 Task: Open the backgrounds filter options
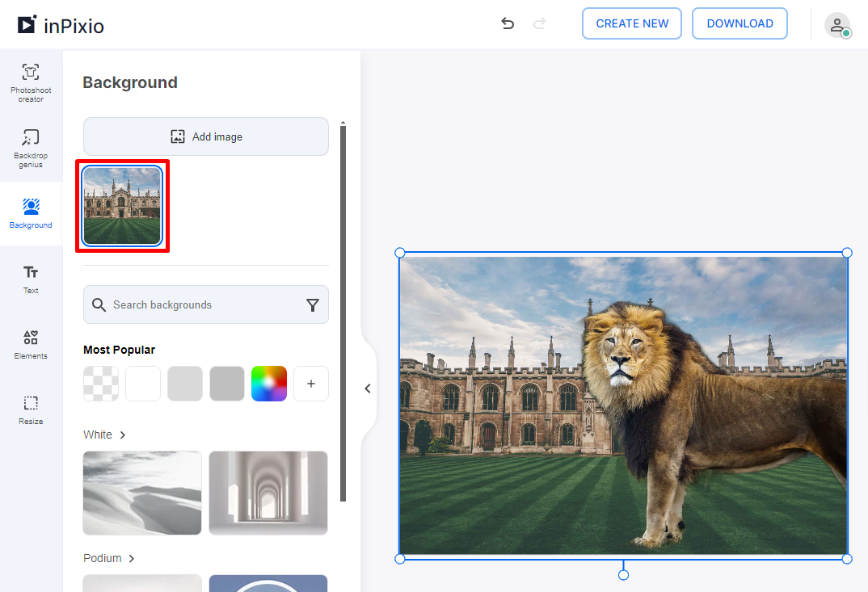click(313, 304)
